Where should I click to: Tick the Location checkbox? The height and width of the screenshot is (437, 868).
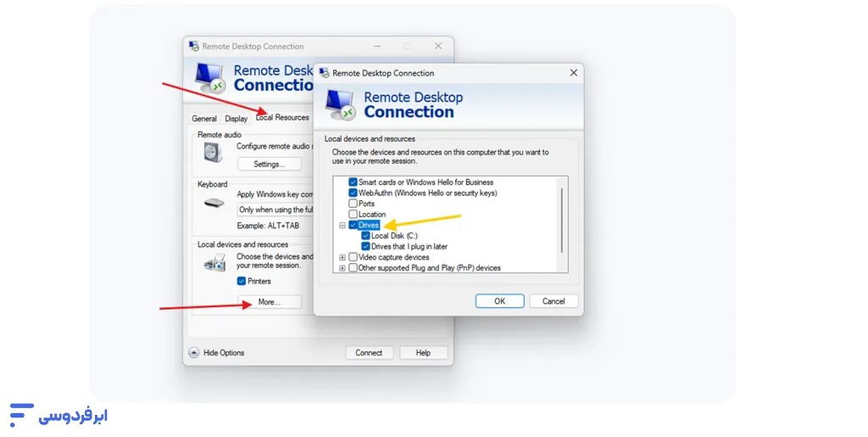coord(353,214)
